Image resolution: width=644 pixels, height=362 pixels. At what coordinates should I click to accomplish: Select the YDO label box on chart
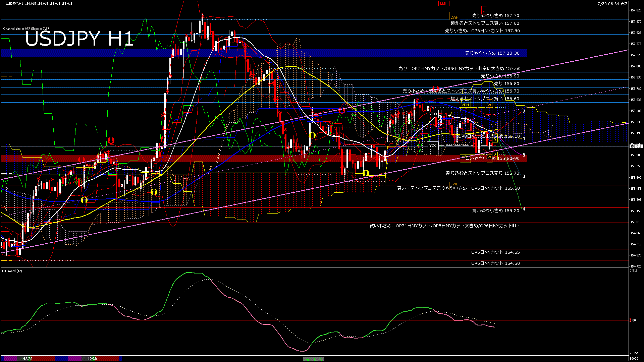(x=433, y=114)
